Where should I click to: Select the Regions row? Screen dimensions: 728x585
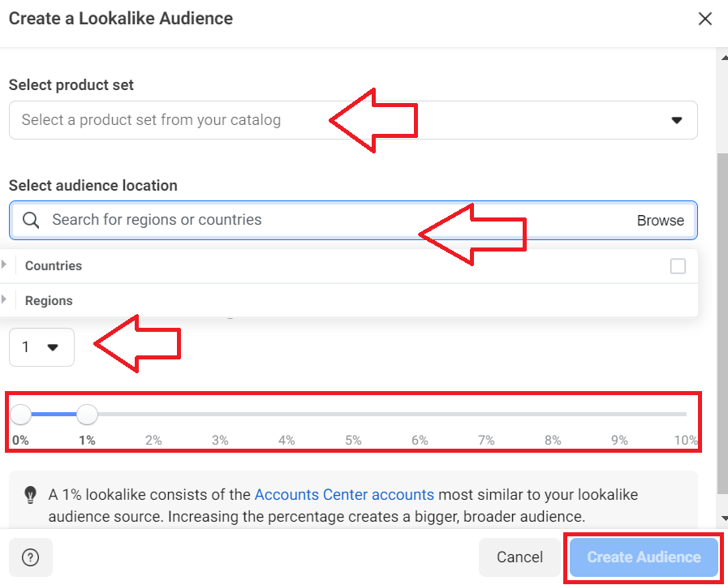tap(349, 301)
